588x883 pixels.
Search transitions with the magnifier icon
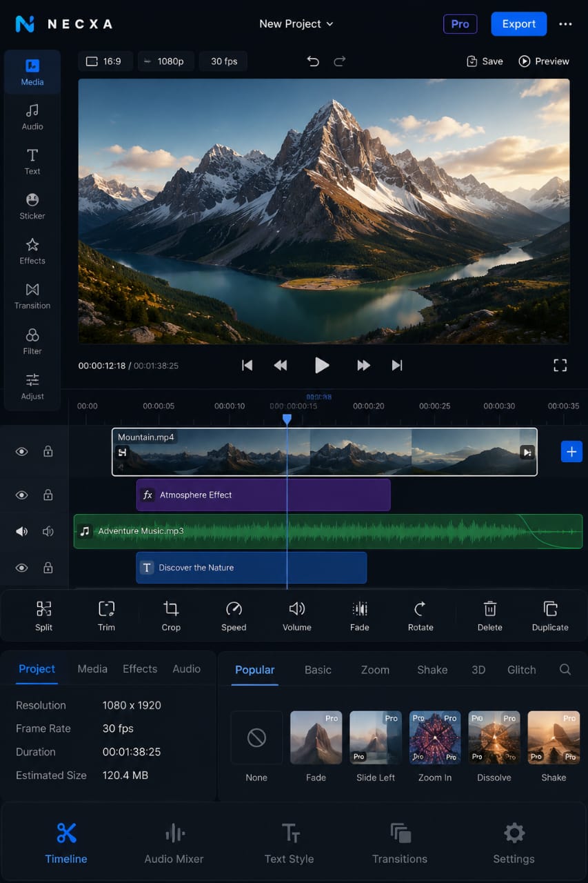tap(565, 669)
